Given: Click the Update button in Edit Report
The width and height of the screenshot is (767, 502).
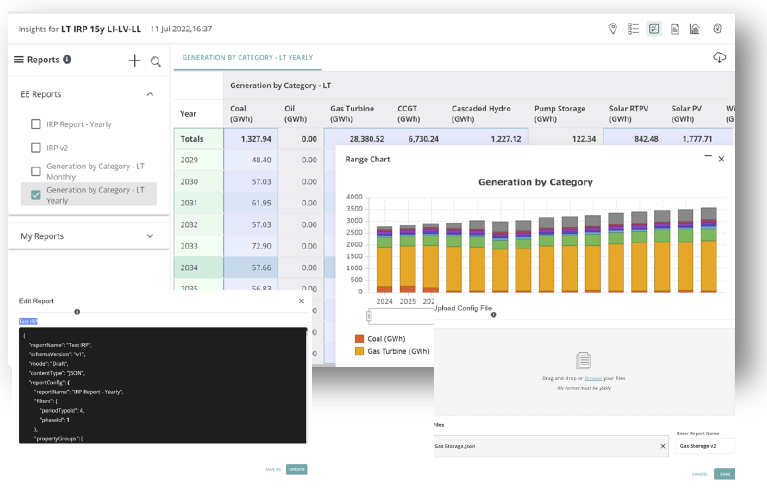Looking at the screenshot, I should tap(296, 469).
